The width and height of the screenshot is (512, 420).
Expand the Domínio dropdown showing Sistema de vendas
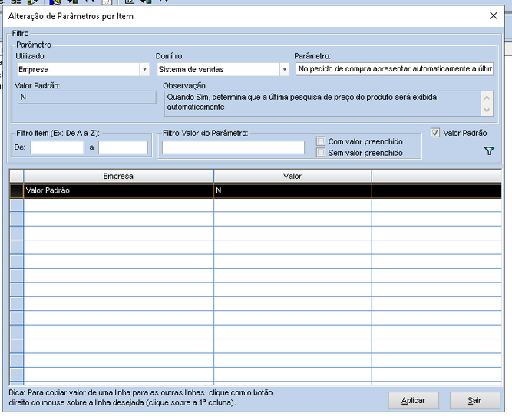pos(283,70)
